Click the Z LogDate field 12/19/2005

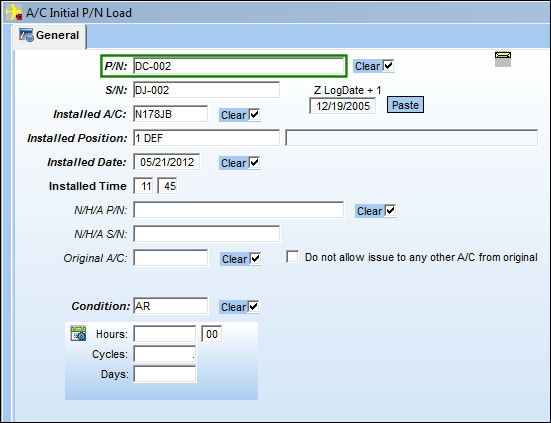click(343, 106)
